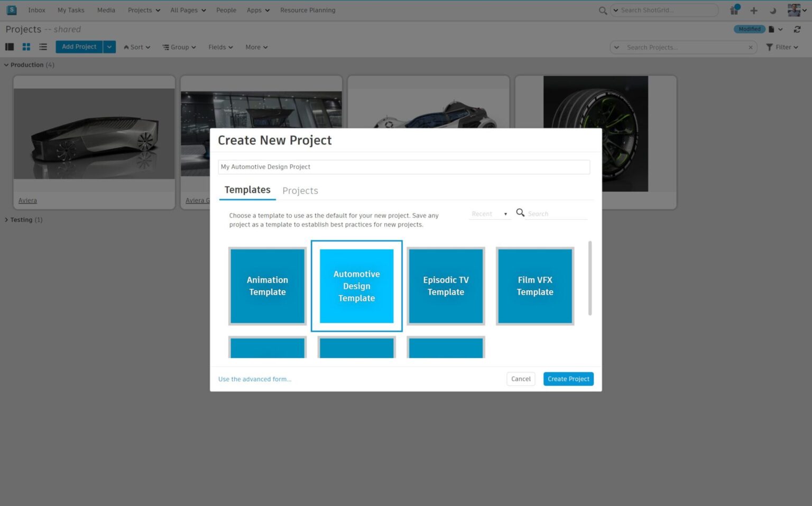
Task: Click the project name input field
Action: click(403, 166)
